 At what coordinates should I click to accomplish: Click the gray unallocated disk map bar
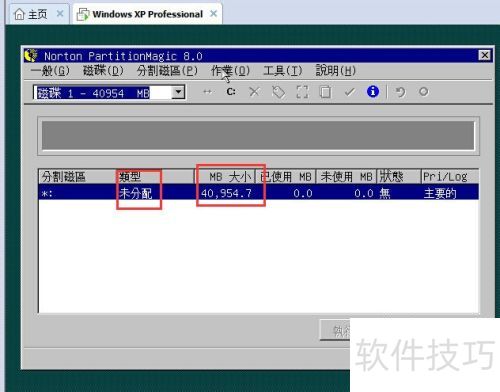click(258, 135)
